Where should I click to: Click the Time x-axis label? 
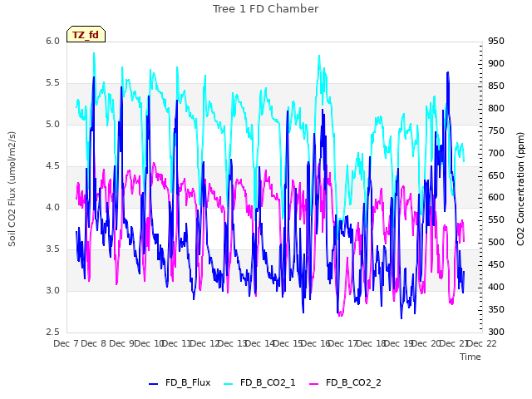tap(470, 357)
